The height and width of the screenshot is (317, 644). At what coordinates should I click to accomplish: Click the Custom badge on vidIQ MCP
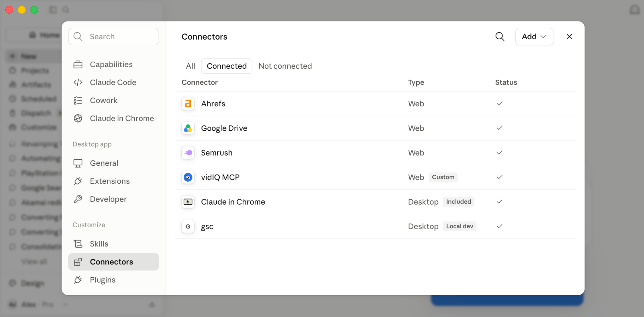(443, 177)
